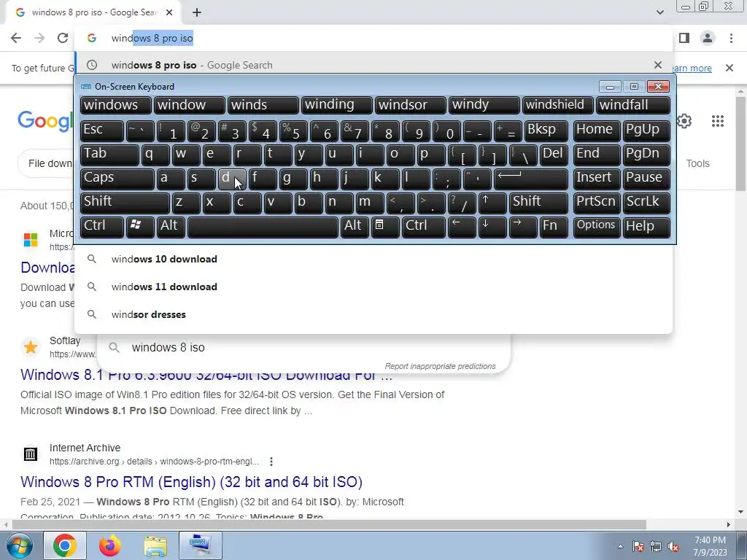Toggle the Caps key
Viewport: 747px width, 560px height.
[117, 179]
